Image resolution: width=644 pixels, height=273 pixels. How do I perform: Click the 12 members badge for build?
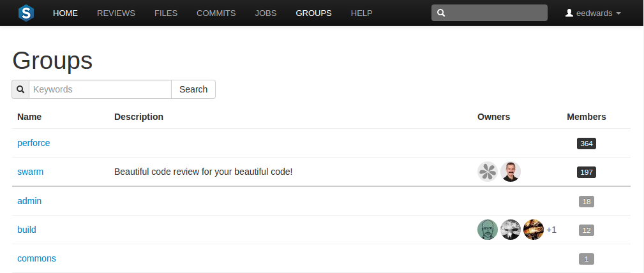(587, 230)
